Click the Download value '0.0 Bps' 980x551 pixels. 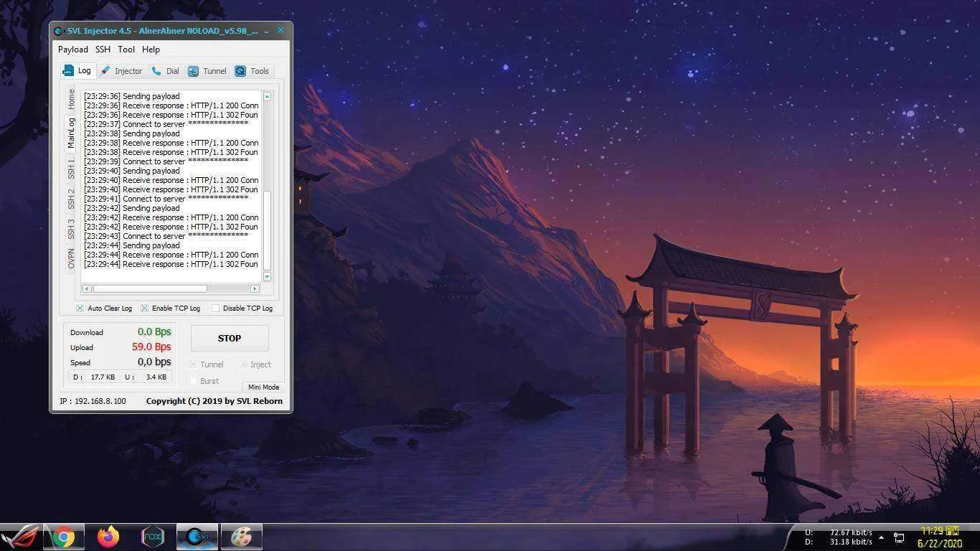154,332
